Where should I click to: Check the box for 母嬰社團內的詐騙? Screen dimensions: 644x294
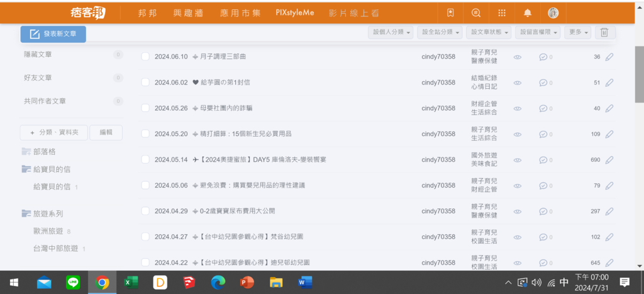click(145, 108)
